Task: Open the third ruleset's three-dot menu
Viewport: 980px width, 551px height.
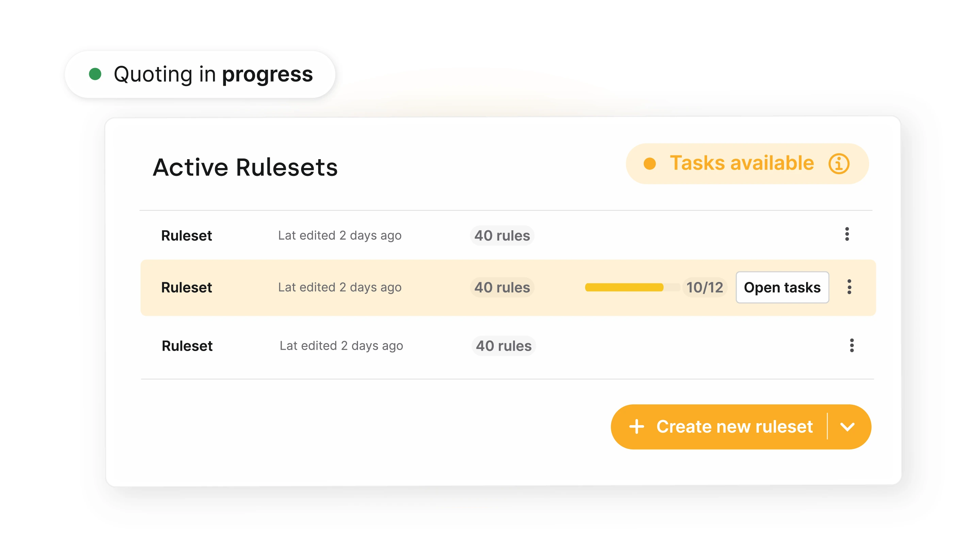Action: (851, 345)
